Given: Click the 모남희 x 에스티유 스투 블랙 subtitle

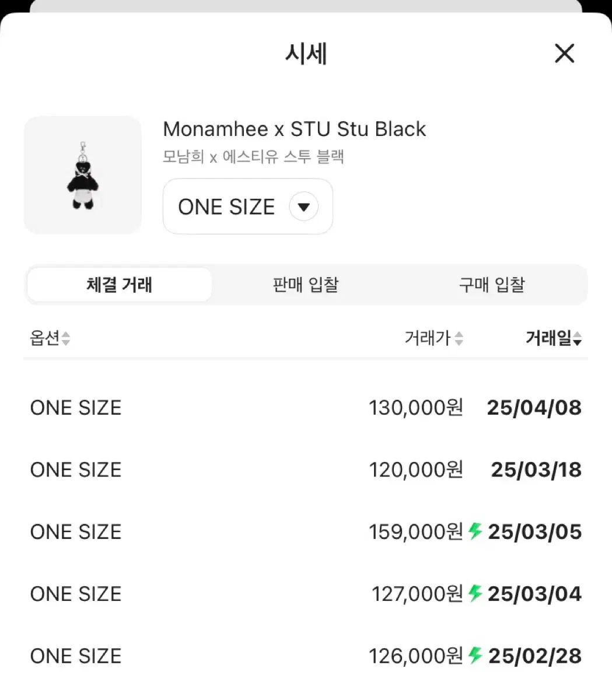Looking at the screenshot, I should pyautogui.click(x=253, y=157).
